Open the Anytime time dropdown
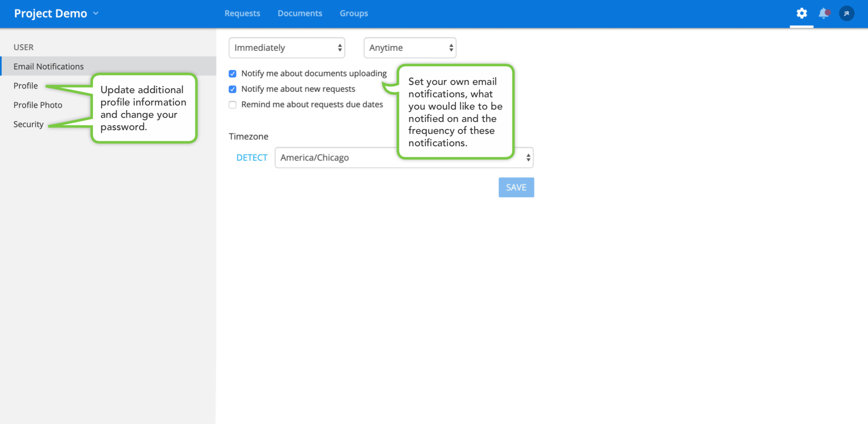This screenshot has height=424, width=868. tap(410, 48)
